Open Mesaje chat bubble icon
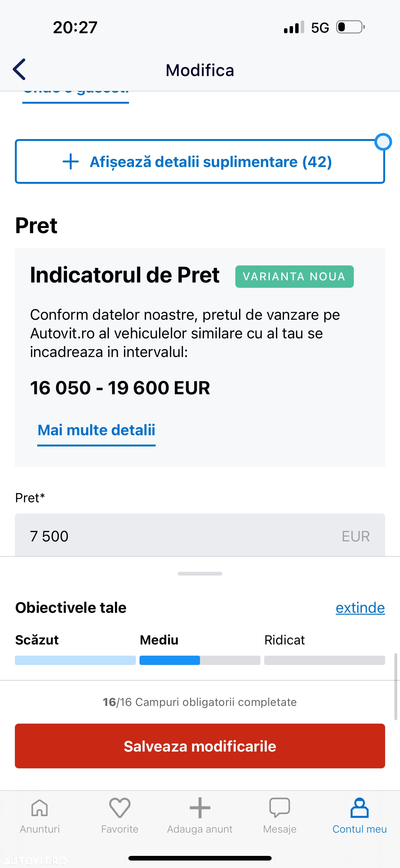This screenshot has width=400, height=868. point(280,808)
